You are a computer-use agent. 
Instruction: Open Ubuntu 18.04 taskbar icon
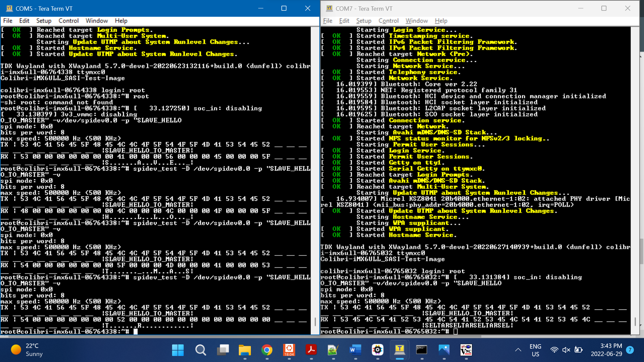point(289,350)
